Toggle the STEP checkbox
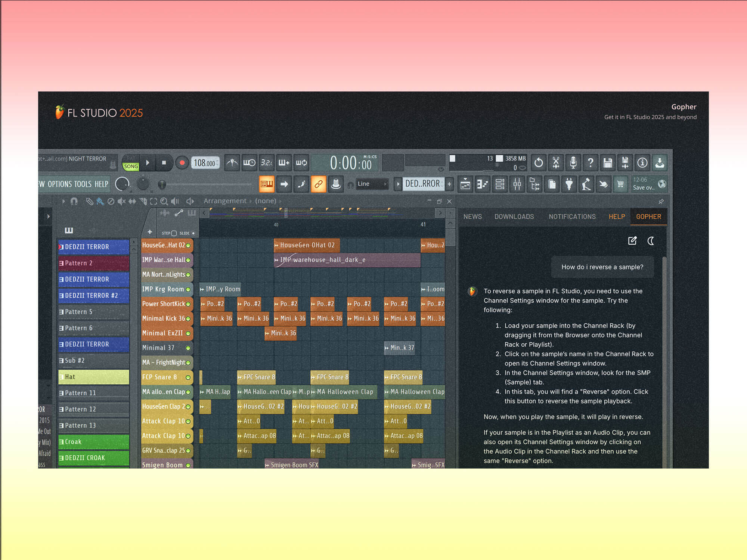The height and width of the screenshot is (560, 747). point(174,233)
